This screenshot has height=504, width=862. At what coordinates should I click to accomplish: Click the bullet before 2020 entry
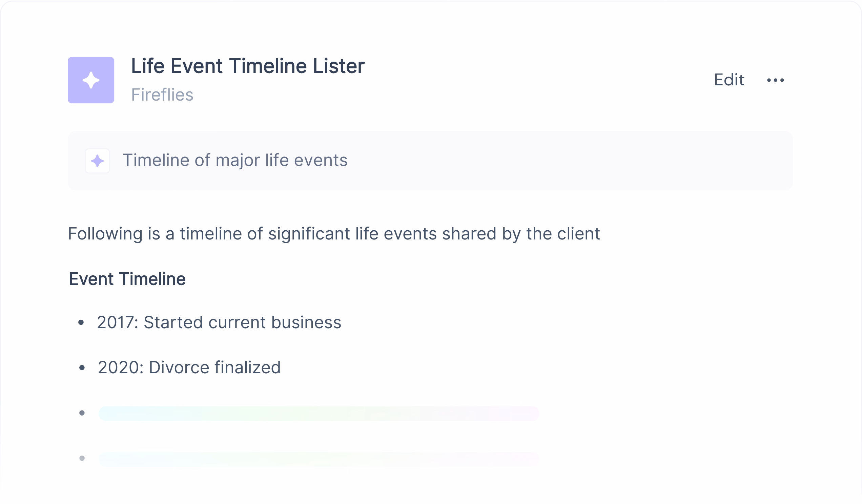82,367
